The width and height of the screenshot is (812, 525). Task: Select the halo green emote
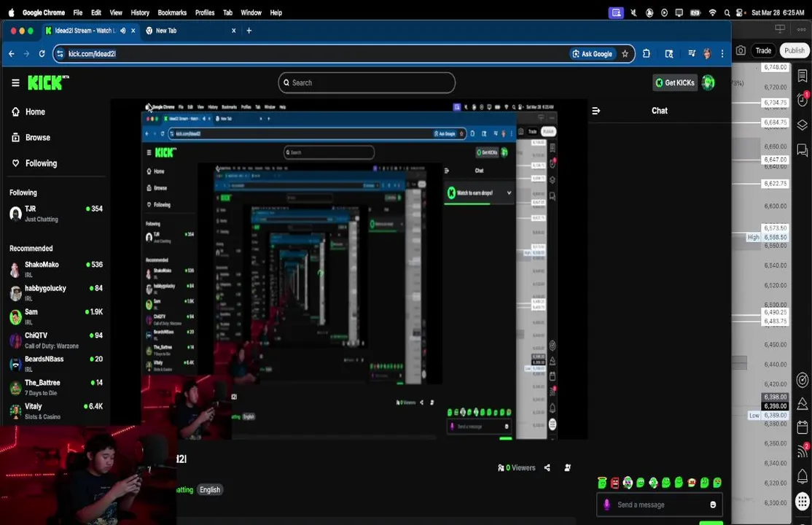[602, 483]
